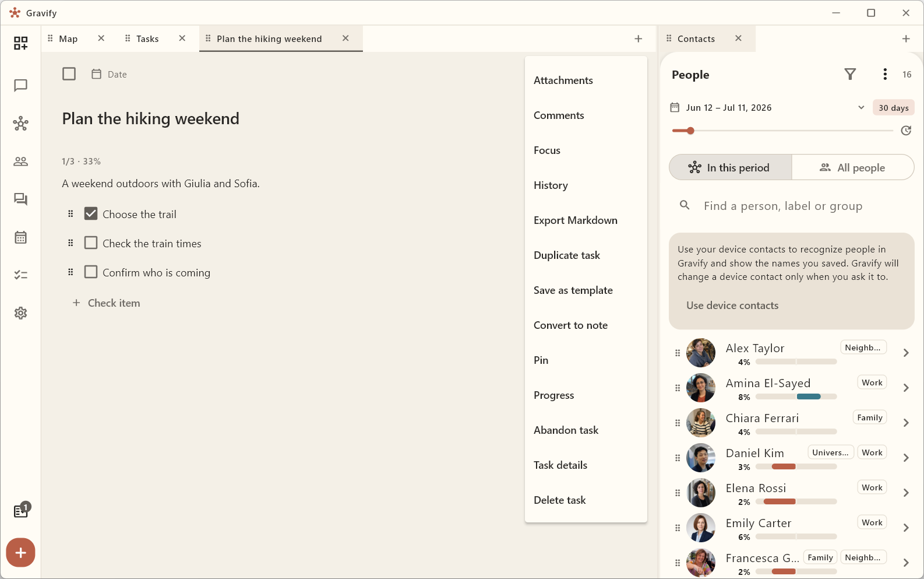Click the red add plus button

[x=20, y=552]
